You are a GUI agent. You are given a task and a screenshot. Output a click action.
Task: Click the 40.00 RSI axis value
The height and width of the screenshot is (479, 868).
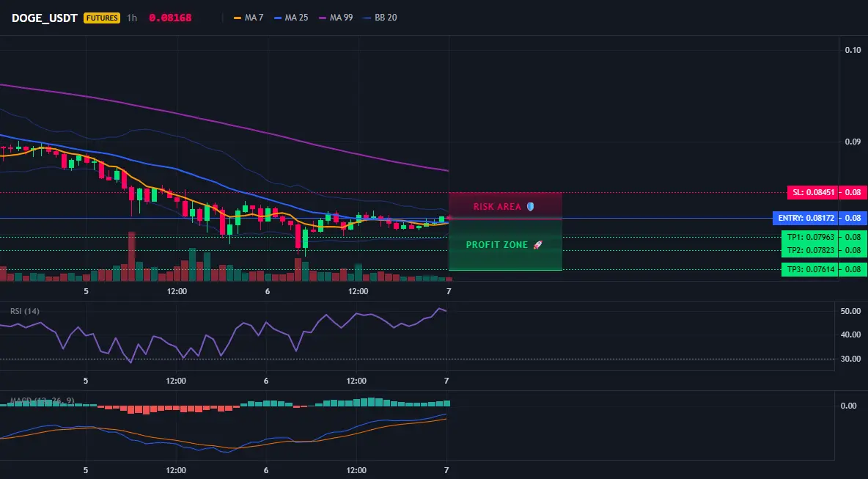tap(850, 334)
